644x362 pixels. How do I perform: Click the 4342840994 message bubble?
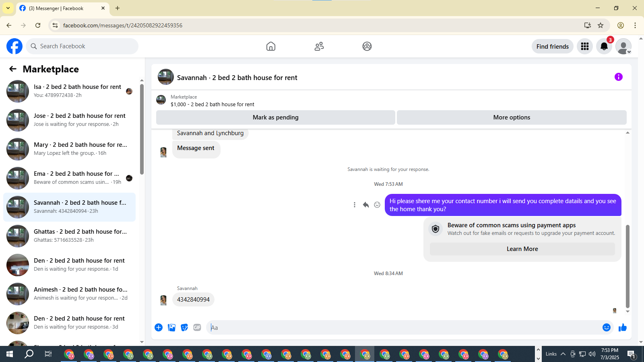(193, 300)
